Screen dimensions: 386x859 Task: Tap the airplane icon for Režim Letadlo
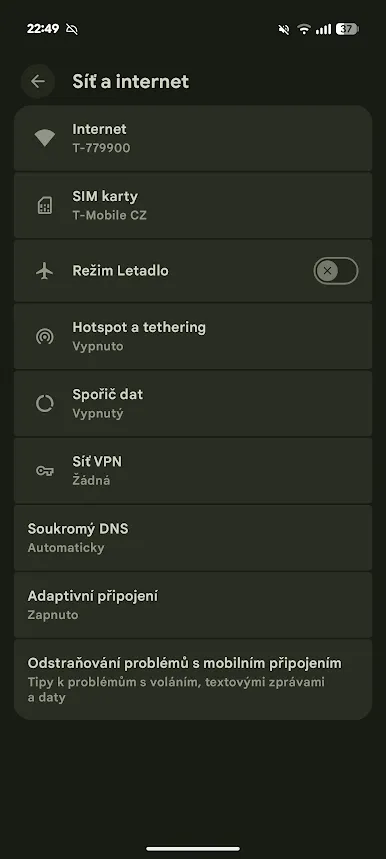(44, 271)
